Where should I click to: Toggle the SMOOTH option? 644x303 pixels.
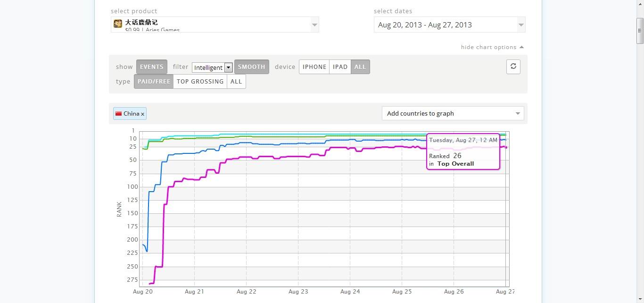click(x=251, y=67)
